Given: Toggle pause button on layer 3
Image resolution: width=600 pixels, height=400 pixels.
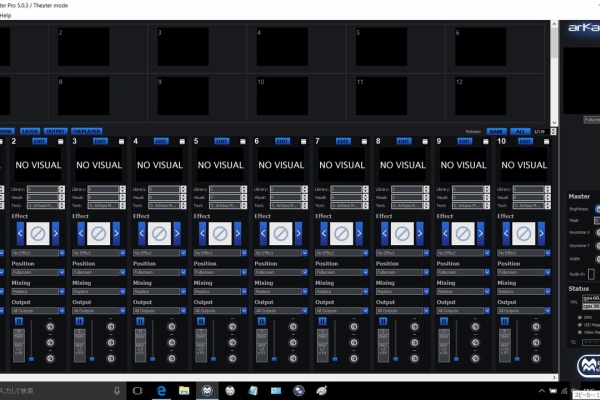Looking at the screenshot, I should point(80,321).
